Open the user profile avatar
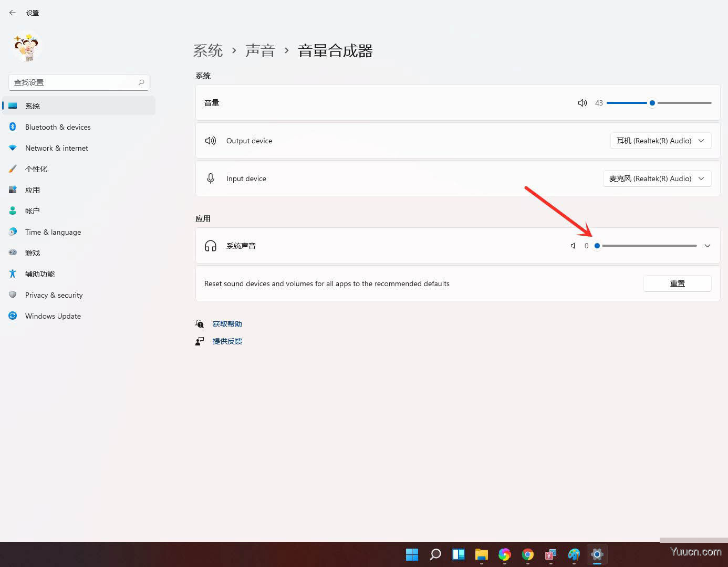 coord(27,47)
